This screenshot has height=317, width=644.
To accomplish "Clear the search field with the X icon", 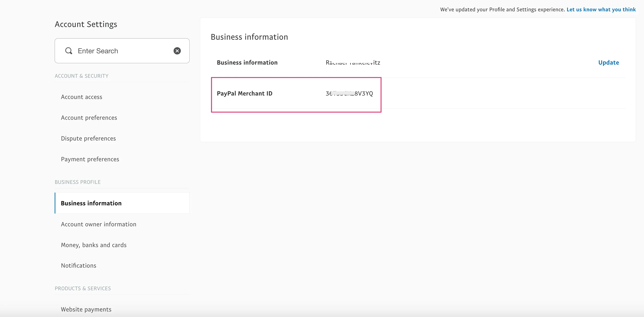I will 177,51.
